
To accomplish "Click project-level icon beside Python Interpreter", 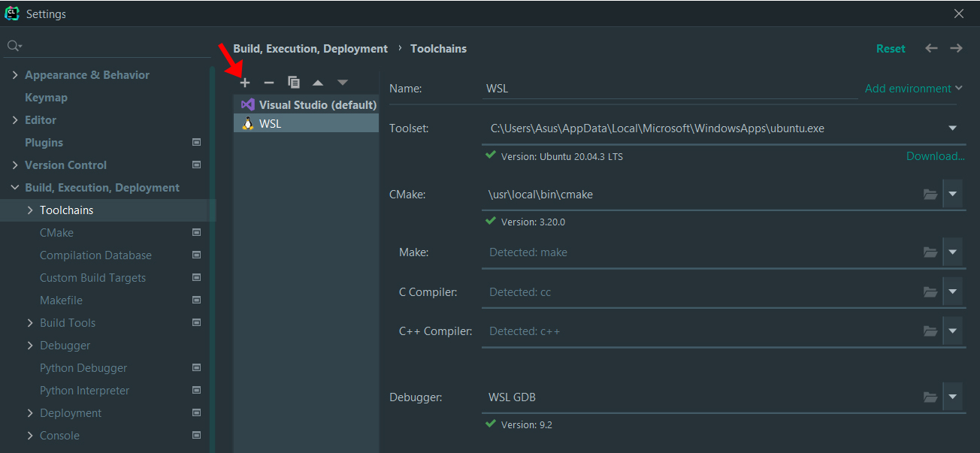I will [x=196, y=390].
